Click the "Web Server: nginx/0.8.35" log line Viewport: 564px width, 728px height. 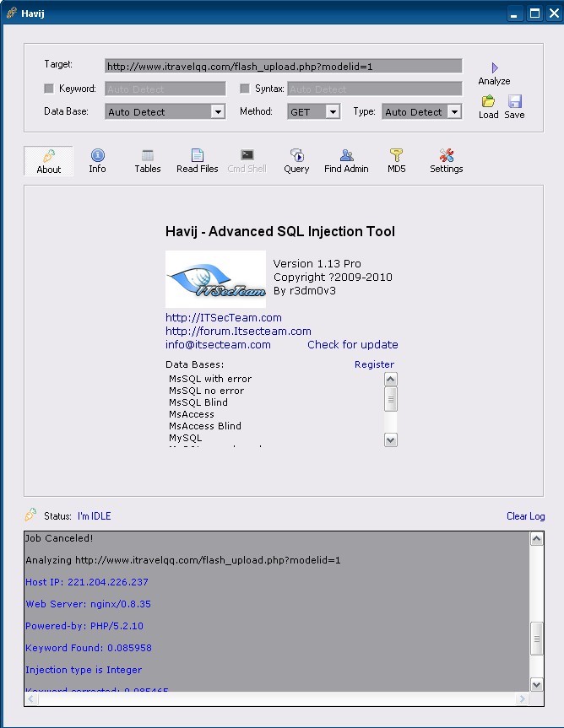(89, 604)
